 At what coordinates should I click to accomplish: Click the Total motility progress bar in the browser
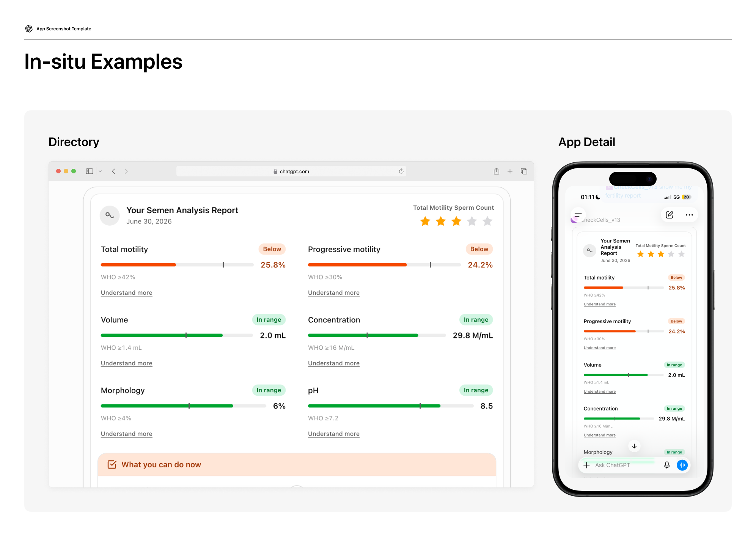point(177,265)
